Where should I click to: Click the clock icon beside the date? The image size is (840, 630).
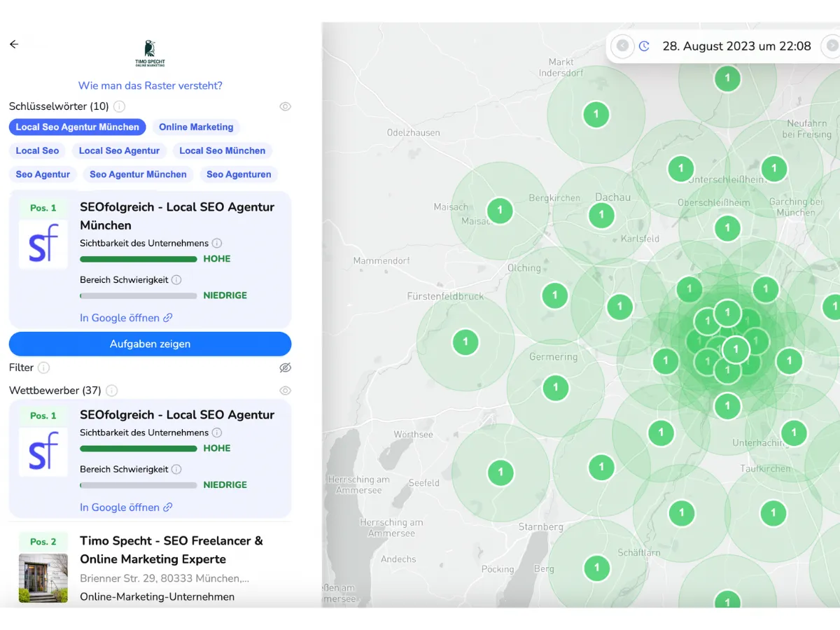tap(644, 46)
